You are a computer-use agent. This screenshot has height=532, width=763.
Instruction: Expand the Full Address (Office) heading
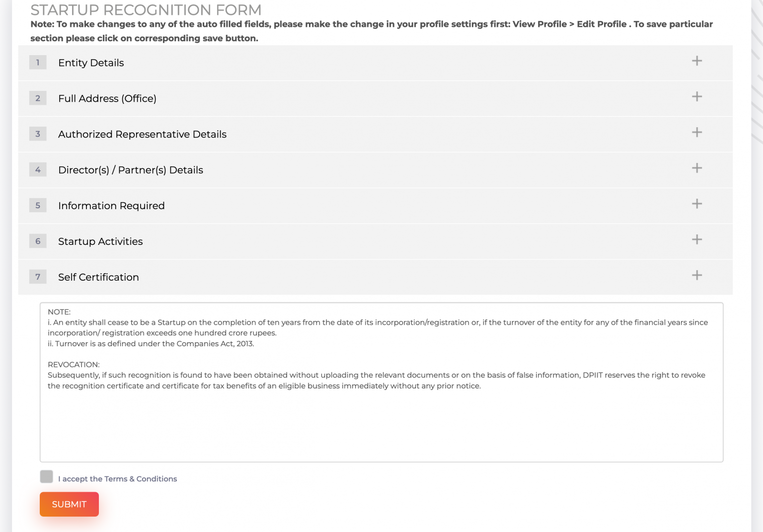(x=107, y=99)
